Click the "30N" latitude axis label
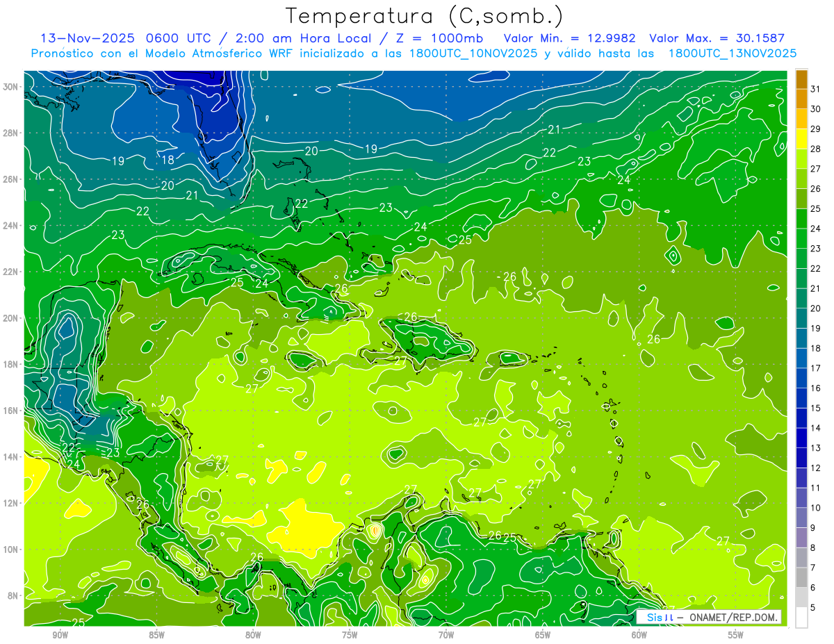Image resolution: width=834 pixels, height=644 pixels. pyautogui.click(x=11, y=87)
